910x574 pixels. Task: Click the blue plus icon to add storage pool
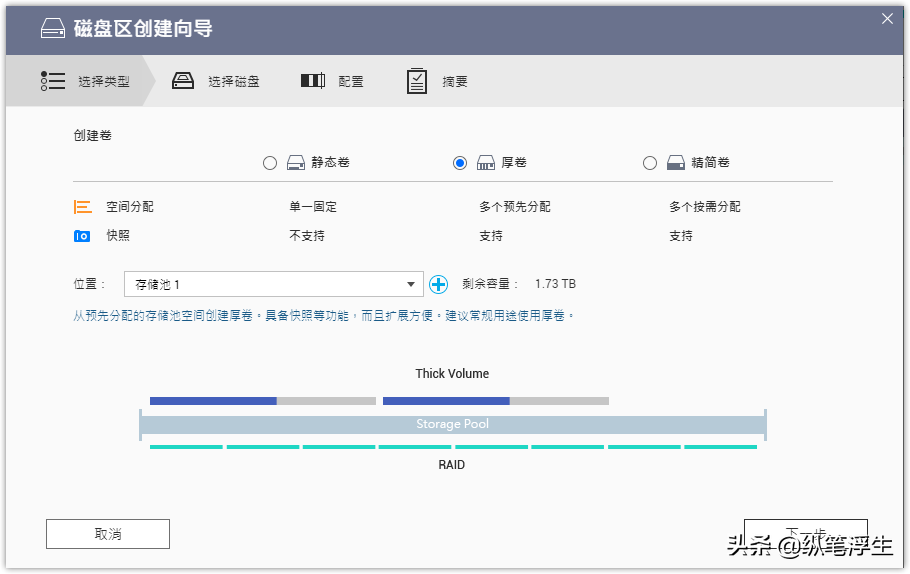tap(438, 284)
